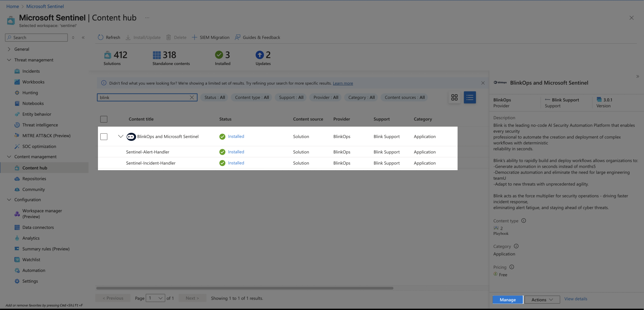Collapse the BlinkOps details pane
Screen dimensions: 644x310
(x=637, y=76)
